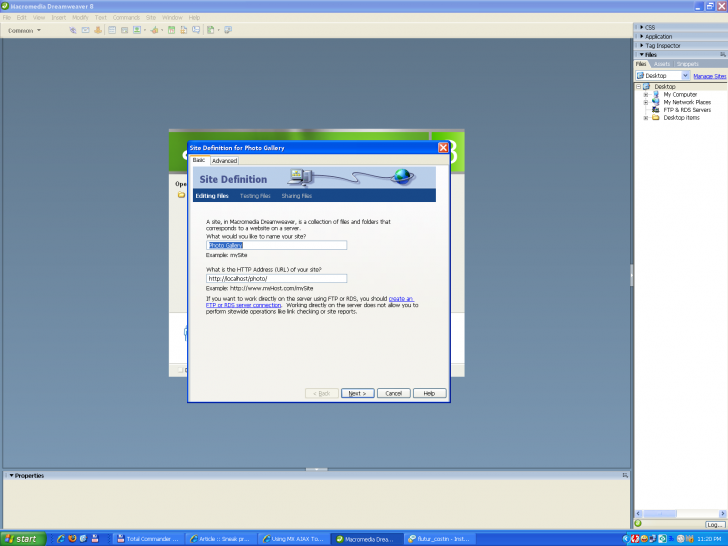
Task: Expand the My Computer tree node
Action: (x=646, y=95)
